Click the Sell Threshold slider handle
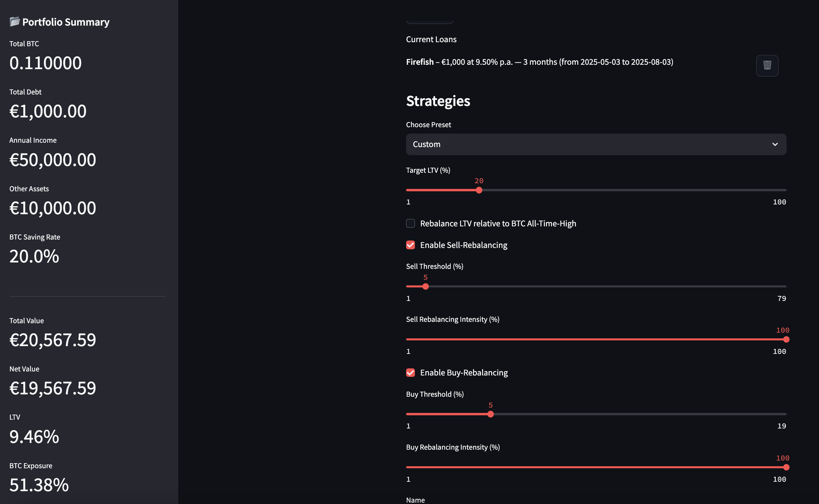The height and width of the screenshot is (504, 819). [425, 286]
